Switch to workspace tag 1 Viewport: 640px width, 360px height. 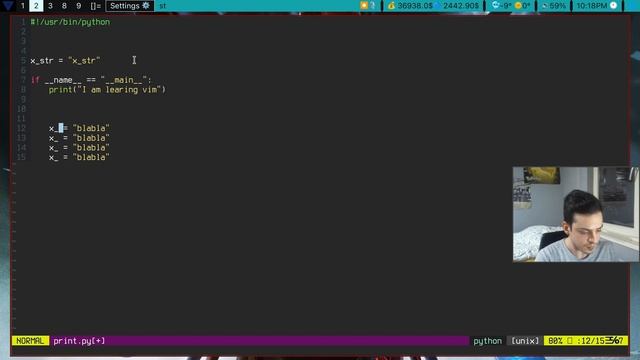(22, 6)
